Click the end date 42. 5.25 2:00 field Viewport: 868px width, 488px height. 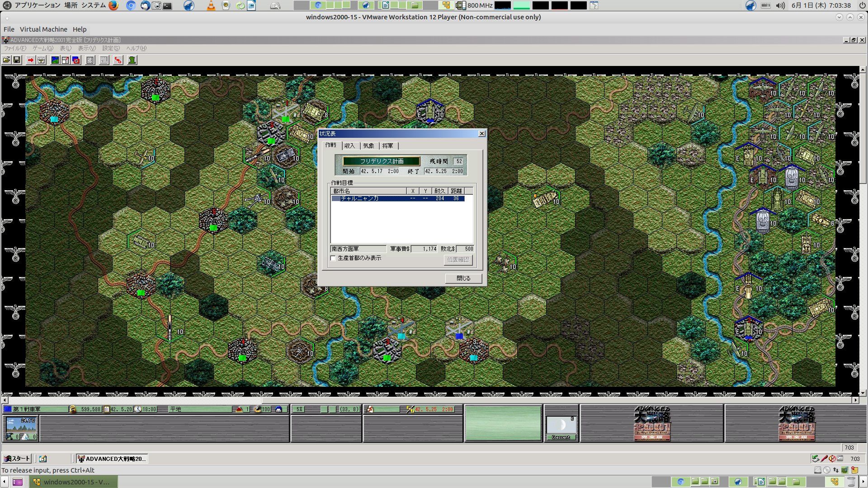pyautogui.click(x=444, y=172)
